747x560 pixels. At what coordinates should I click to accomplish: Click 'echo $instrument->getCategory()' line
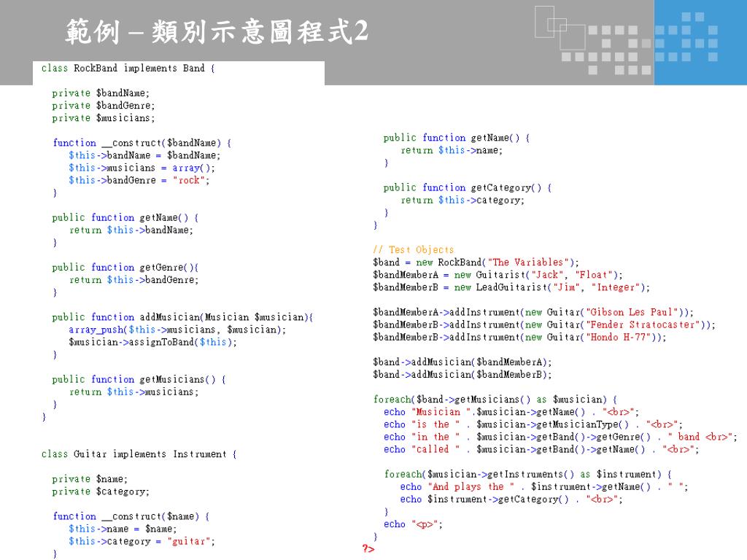pos(511,499)
